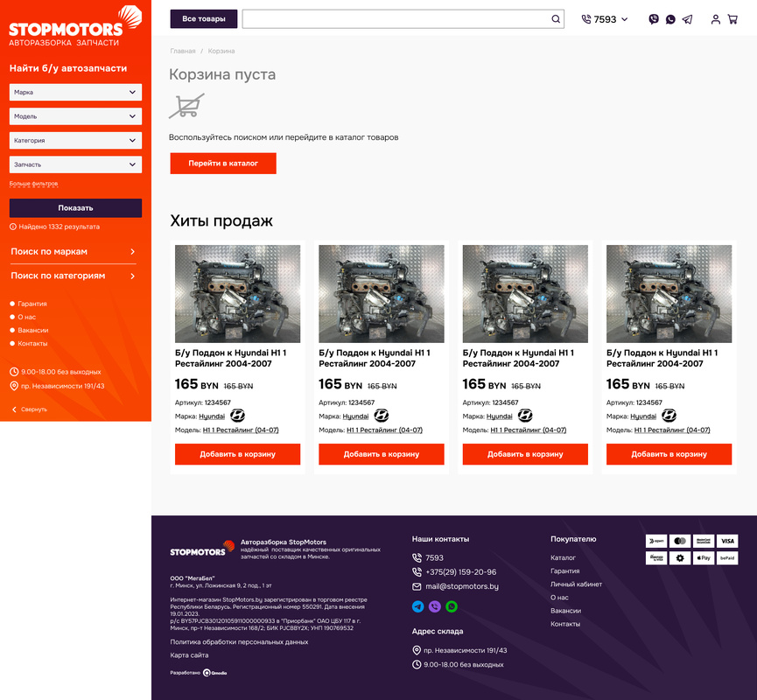The image size is (757, 700).
Task: Open Telegram icon in header
Action: pos(687,19)
